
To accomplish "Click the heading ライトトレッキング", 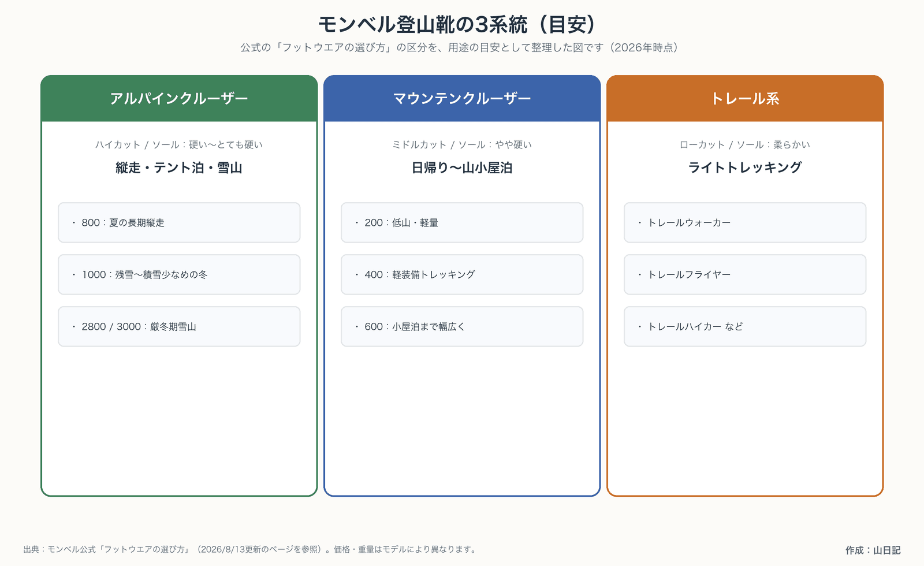I will (745, 168).
